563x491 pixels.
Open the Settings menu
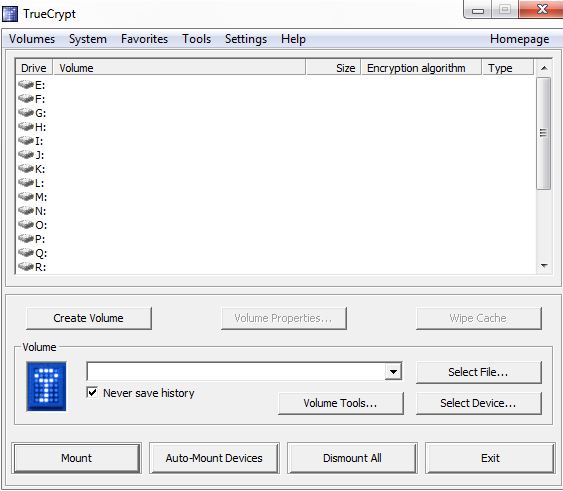pos(246,39)
